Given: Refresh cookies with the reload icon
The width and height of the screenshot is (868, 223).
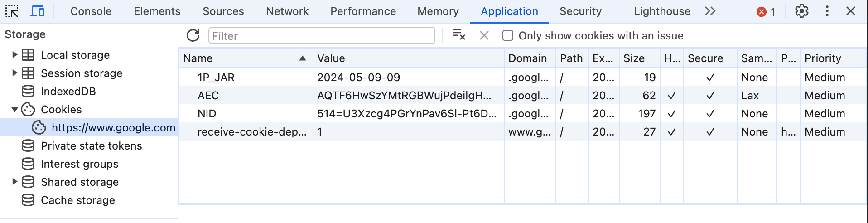Looking at the screenshot, I should (x=193, y=35).
